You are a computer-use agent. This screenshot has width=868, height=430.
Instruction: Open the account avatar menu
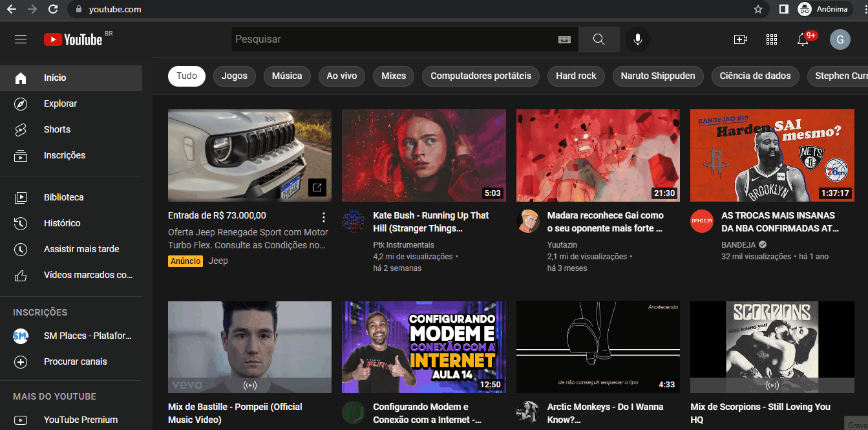(x=840, y=39)
